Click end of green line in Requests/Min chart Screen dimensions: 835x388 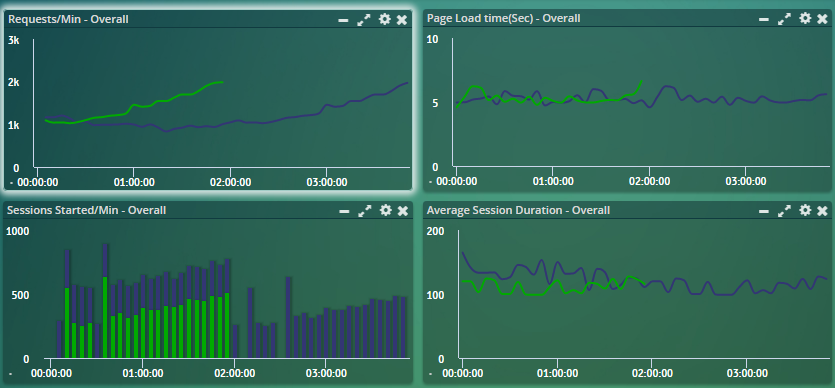pos(222,82)
